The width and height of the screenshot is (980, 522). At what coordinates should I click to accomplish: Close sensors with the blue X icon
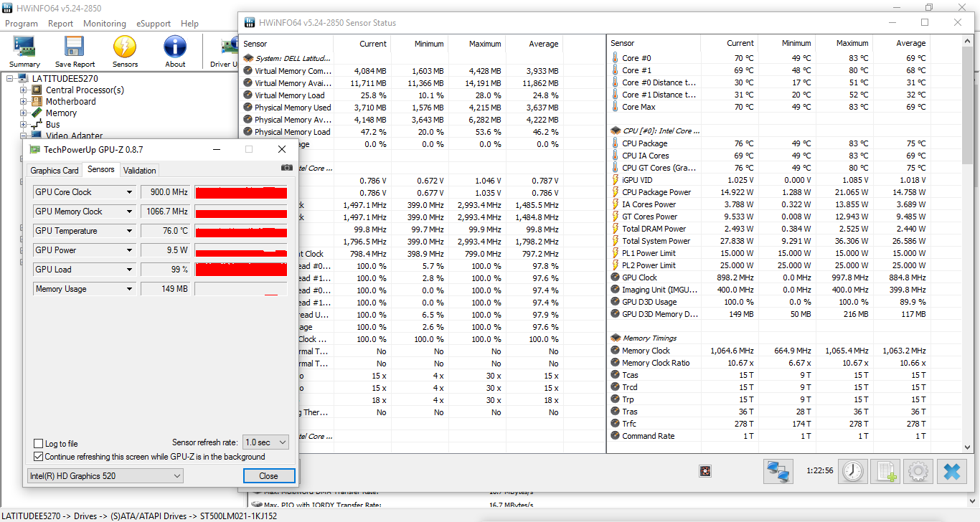click(952, 471)
